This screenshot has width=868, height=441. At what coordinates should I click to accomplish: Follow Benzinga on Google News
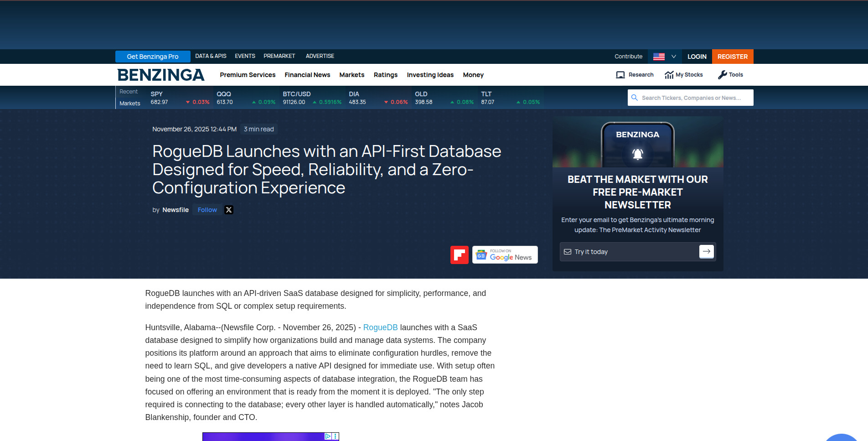505,254
